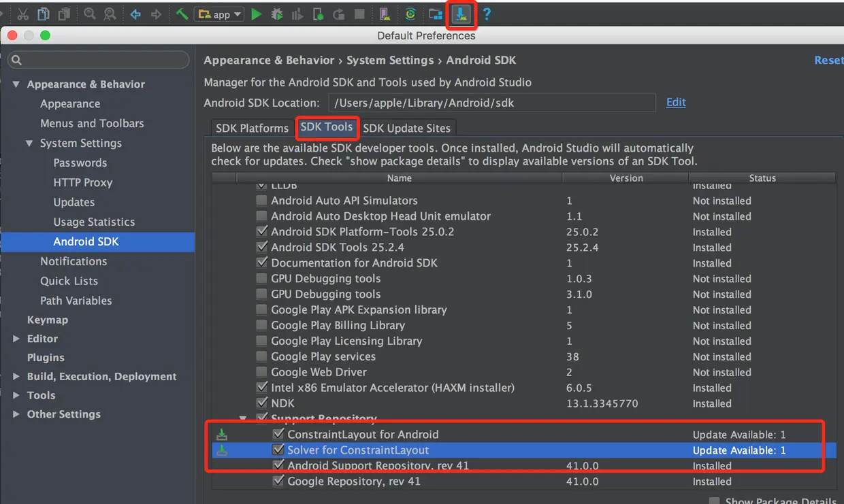Uncheck Android SDK Tools 25.2.4 checkbox
Viewport: 844px width, 504px height.
pyautogui.click(x=261, y=248)
